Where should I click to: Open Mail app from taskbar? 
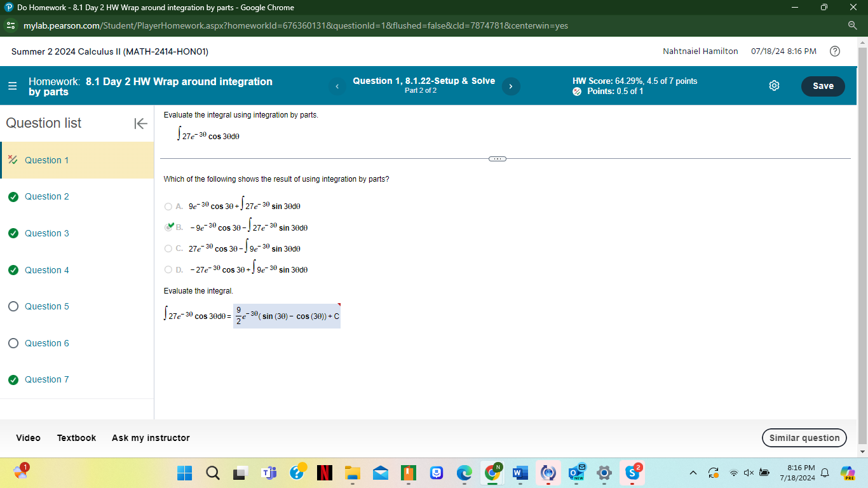click(380, 473)
